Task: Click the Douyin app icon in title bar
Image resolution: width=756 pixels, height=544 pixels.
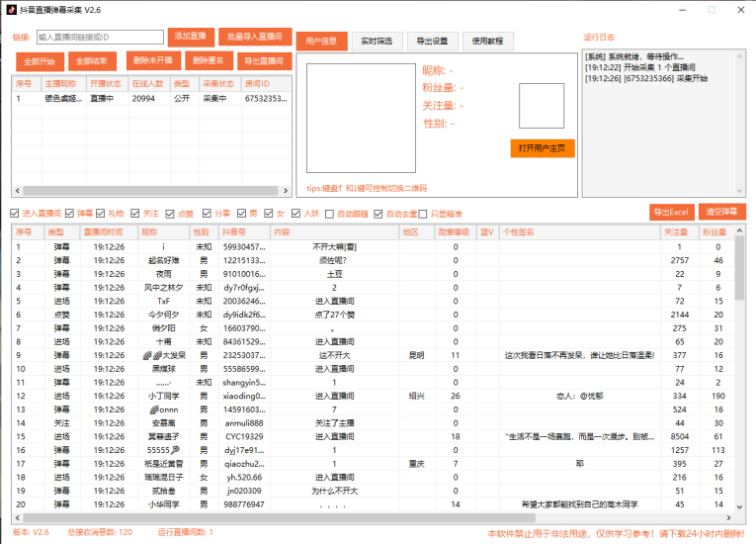Action: [x=11, y=10]
